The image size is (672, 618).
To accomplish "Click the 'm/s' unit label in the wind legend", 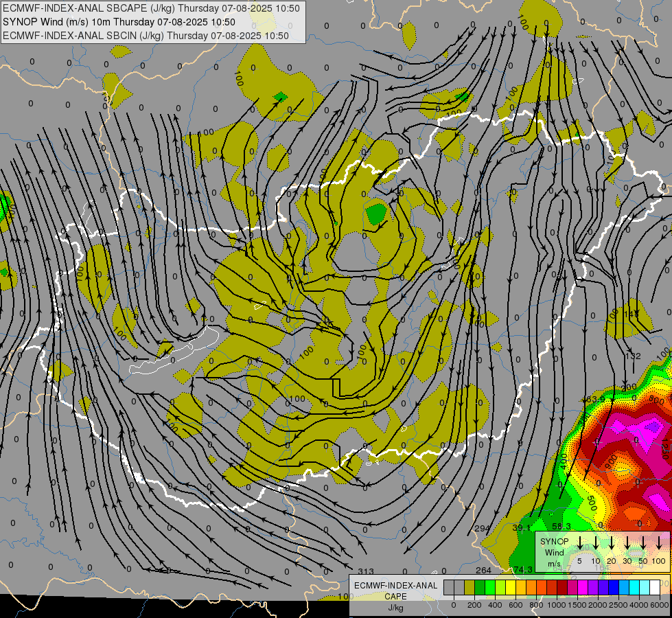I will click(554, 564).
